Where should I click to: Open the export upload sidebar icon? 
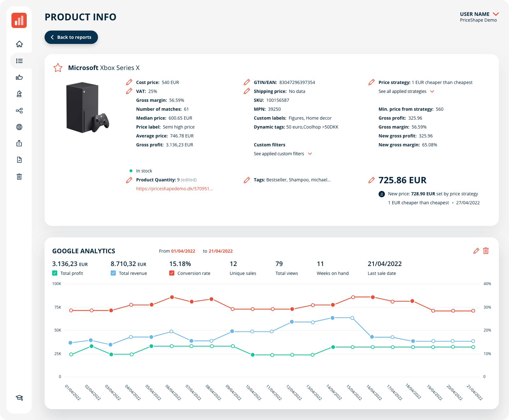click(19, 143)
